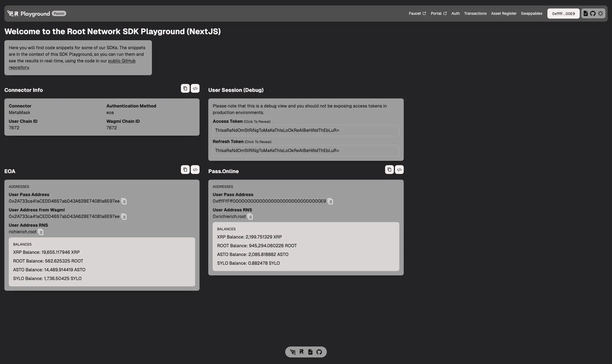Reveal the Refresh Token field

click(x=306, y=151)
